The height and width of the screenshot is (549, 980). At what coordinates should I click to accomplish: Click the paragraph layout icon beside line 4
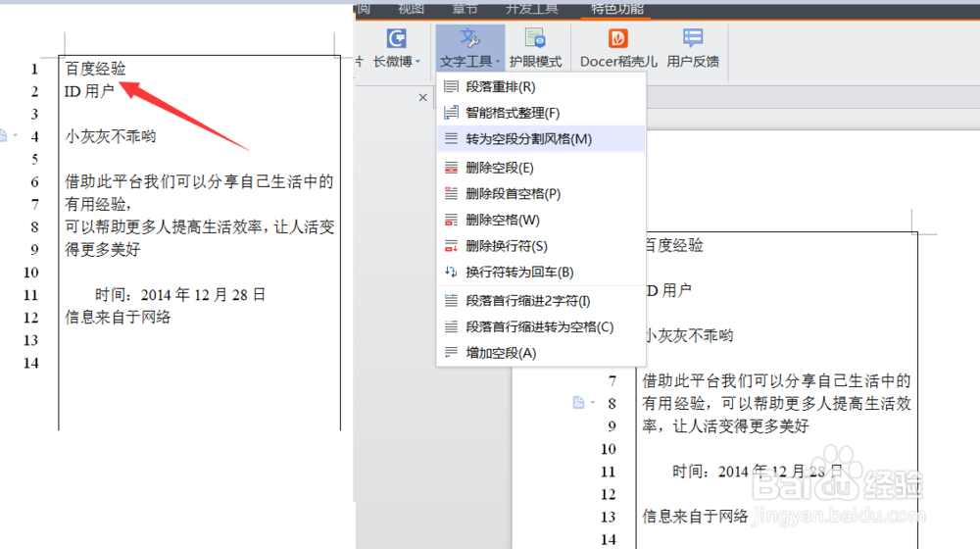3,135
